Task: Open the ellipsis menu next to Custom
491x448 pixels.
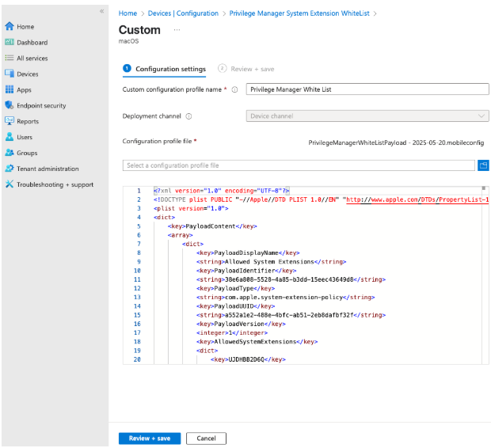Action: pyautogui.click(x=177, y=30)
